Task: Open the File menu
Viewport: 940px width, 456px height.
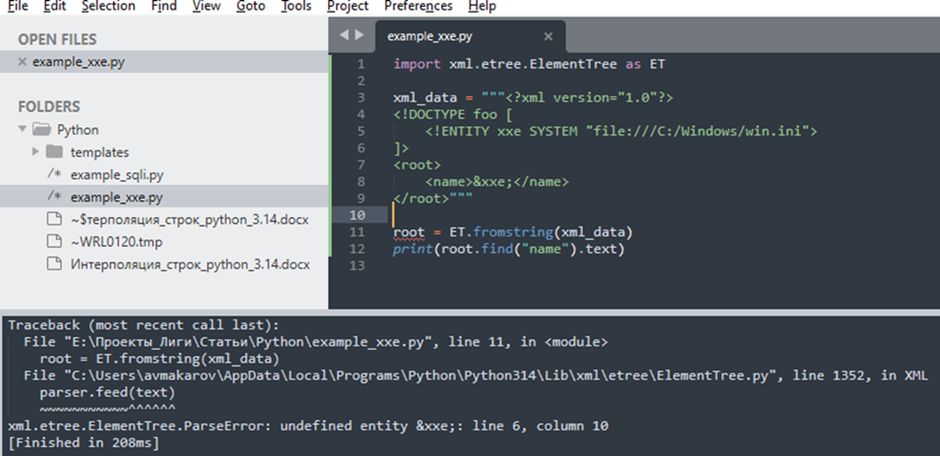Action: tap(17, 6)
